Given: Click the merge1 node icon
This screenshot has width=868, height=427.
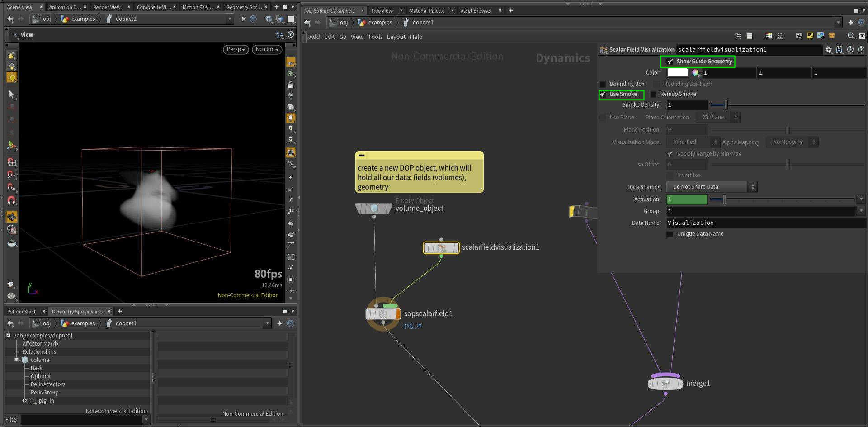Looking at the screenshot, I should point(665,384).
